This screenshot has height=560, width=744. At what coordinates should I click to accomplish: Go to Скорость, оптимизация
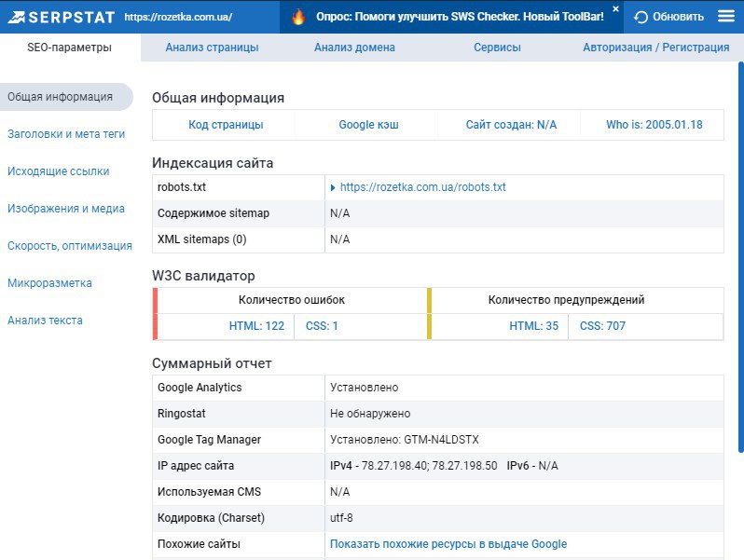[x=70, y=246]
